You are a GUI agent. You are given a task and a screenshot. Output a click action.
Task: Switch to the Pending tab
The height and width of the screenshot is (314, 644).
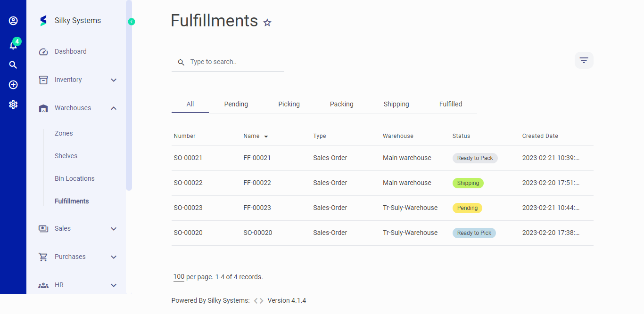(236, 104)
